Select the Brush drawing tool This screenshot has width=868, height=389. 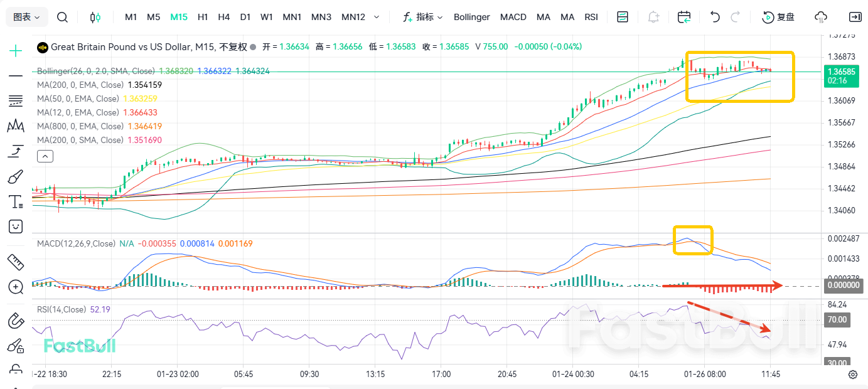point(15,176)
